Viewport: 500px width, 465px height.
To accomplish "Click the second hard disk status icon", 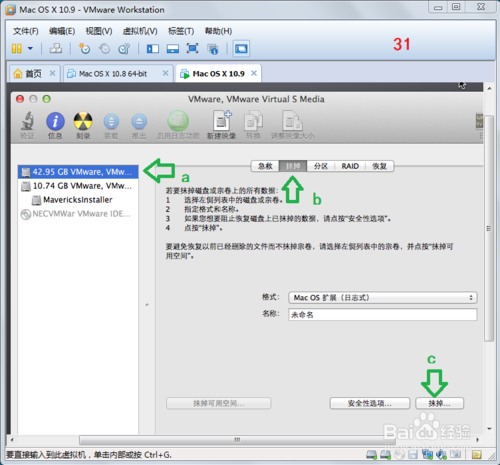I will 385,454.
